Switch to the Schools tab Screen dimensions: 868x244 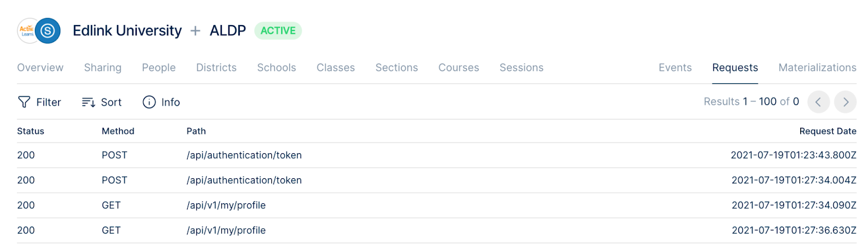click(277, 67)
